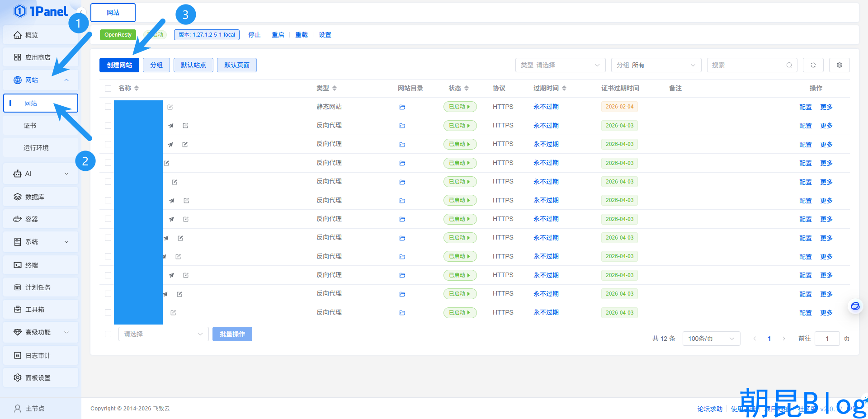Select page 1 in pagination
Image resolution: width=868 pixels, height=419 pixels.
pyautogui.click(x=769, y=339)
